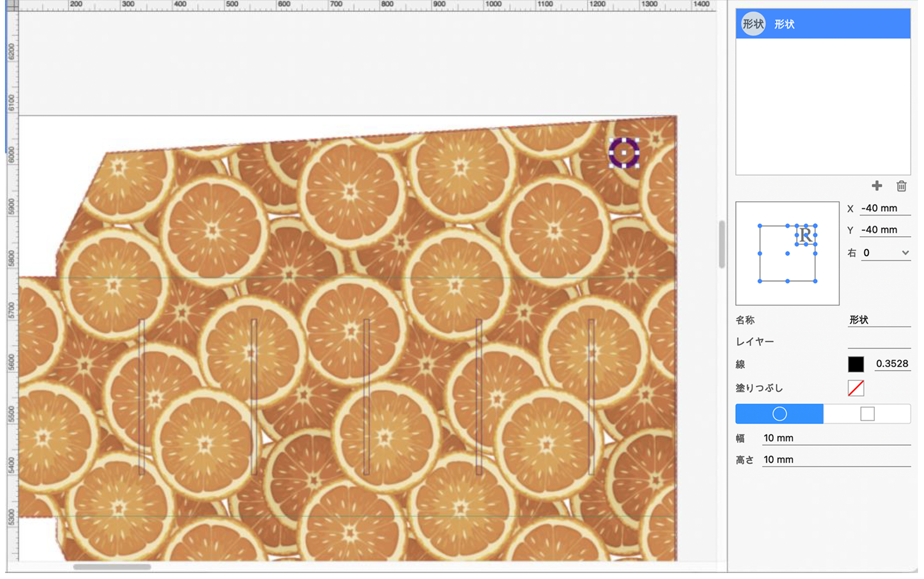Image resolution: width=924 pixels, height=579 pixels.
Task: Edit stroke width value 0.3528
Action: 892,364
